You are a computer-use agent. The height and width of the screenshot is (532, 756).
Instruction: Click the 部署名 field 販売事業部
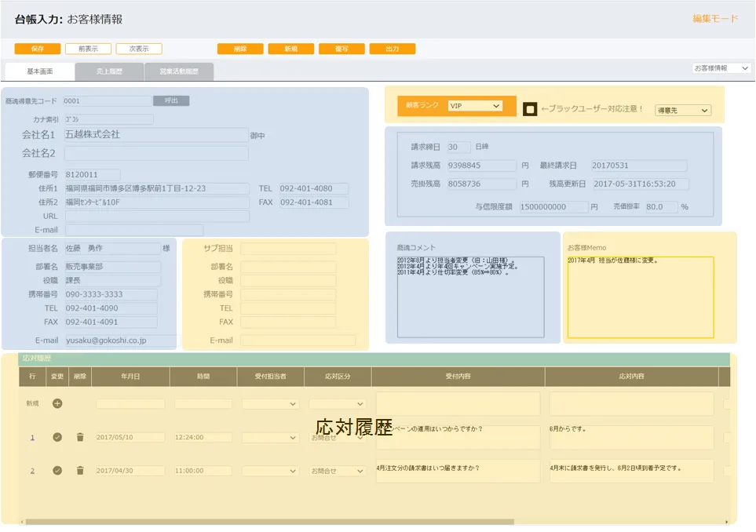[x=112, y=267]
